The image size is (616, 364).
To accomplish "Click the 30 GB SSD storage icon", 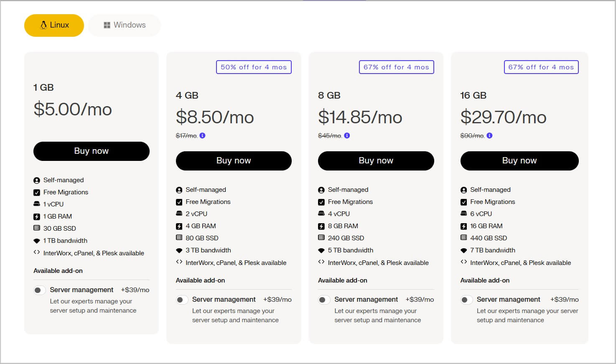I will (37, 228).
